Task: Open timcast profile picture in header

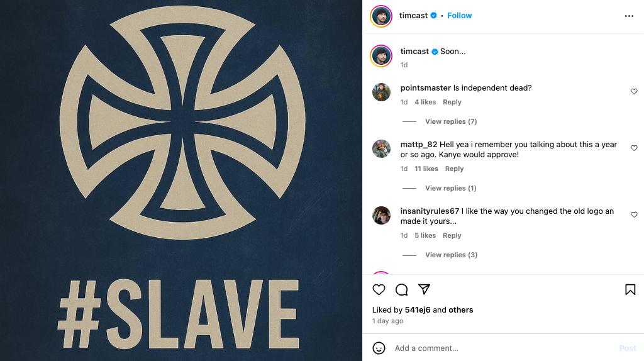Action: pyautogui.click(x=381, y=16)
